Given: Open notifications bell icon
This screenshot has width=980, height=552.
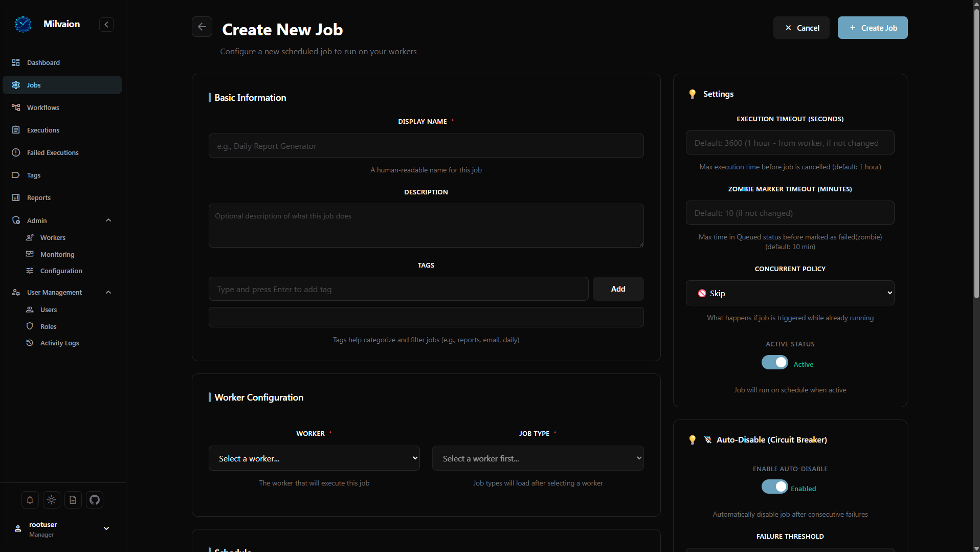Looking at the screenshot, I should point(30,500).
